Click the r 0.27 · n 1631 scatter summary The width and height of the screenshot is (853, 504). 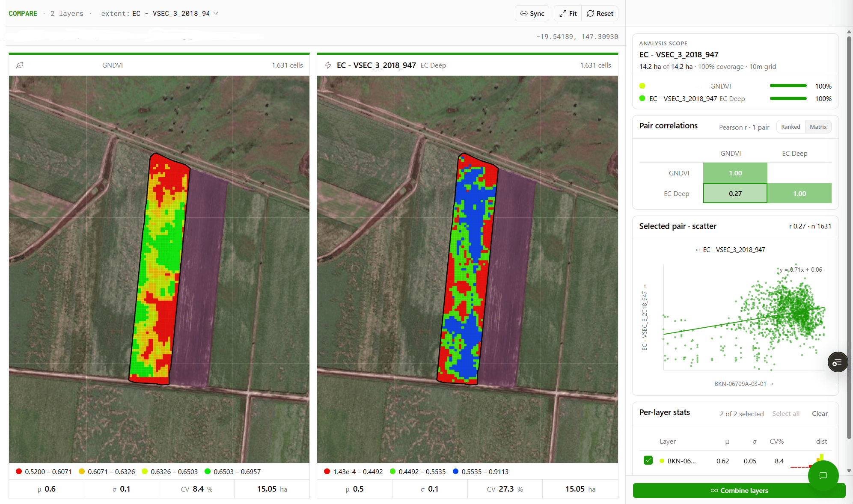810,226
